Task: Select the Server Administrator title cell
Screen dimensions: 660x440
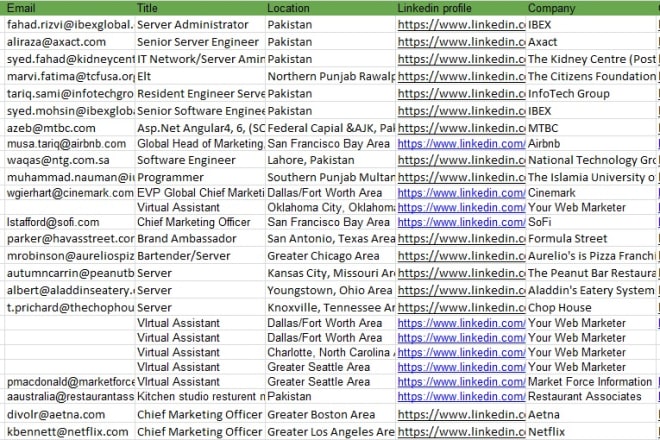Action: (x=200, y=24)
